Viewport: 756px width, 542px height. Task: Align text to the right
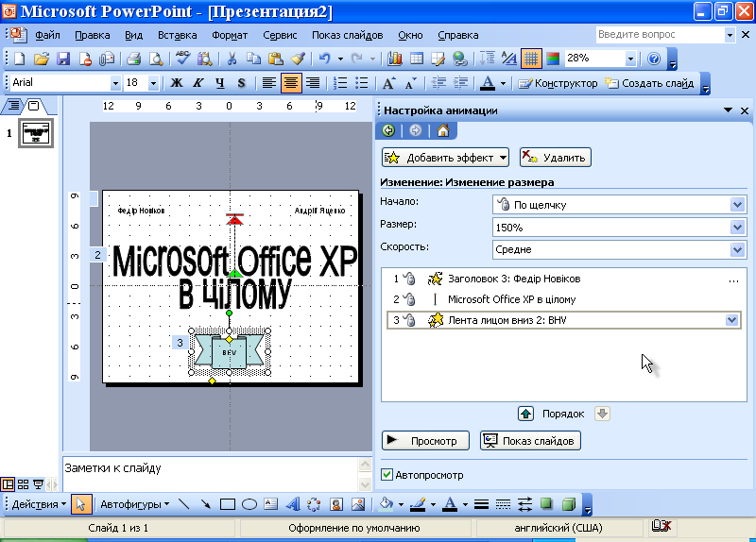coord(313,83)
